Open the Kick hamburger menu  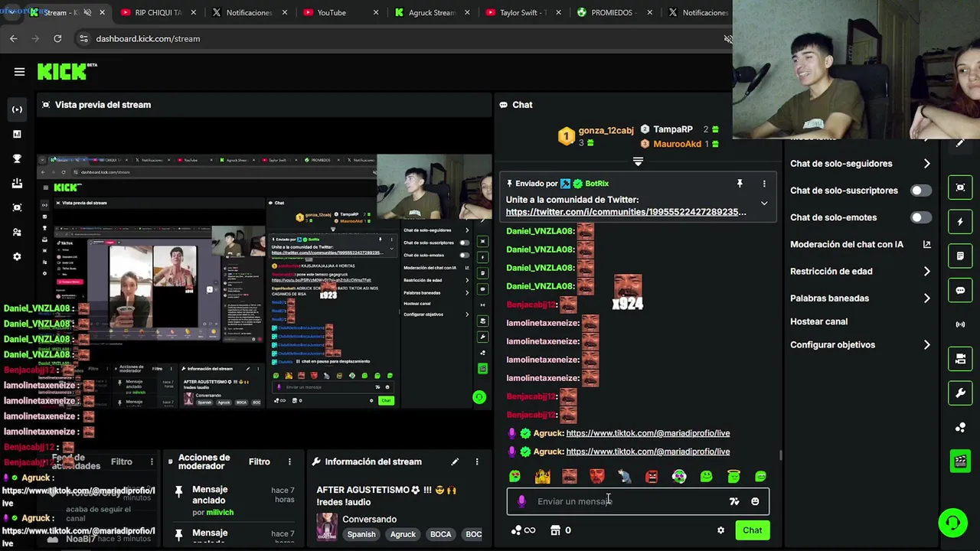(19, 72)
